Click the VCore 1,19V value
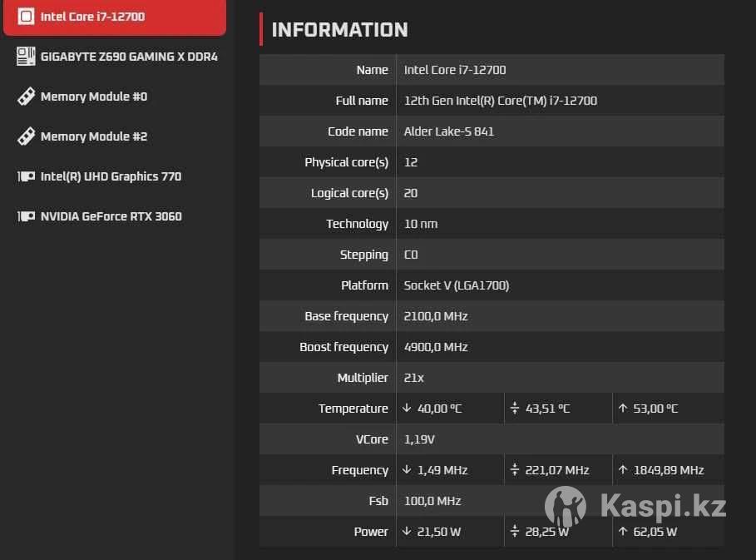This screenshot has width=756, height=560. point(419,439)
